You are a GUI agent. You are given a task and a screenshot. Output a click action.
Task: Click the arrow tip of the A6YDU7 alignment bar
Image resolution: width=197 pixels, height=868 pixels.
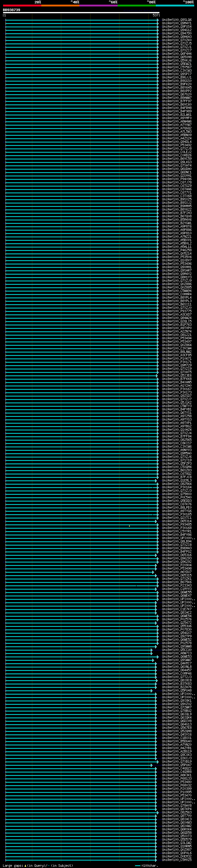pyautogui.click(x=153, y=572)
